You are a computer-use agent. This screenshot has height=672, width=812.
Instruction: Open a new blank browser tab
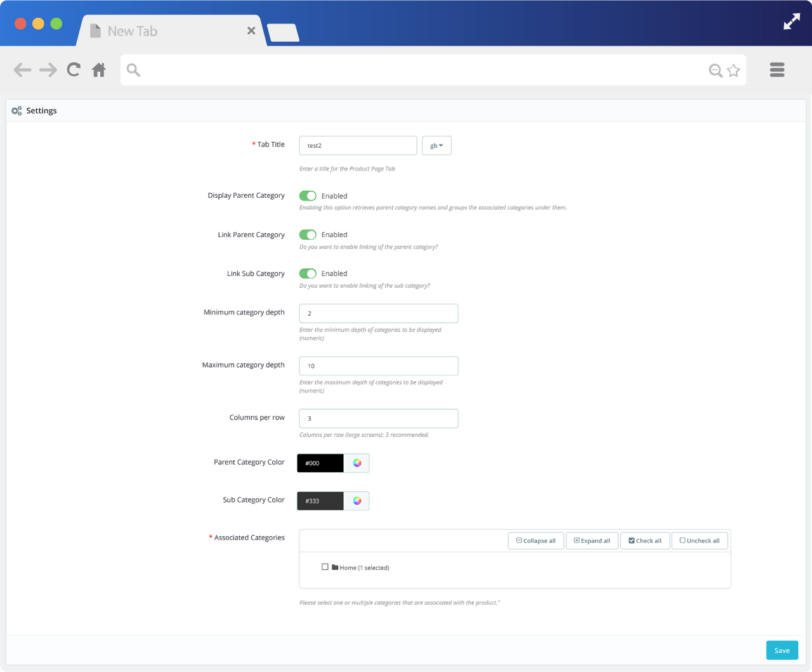(x=283, y=32)
